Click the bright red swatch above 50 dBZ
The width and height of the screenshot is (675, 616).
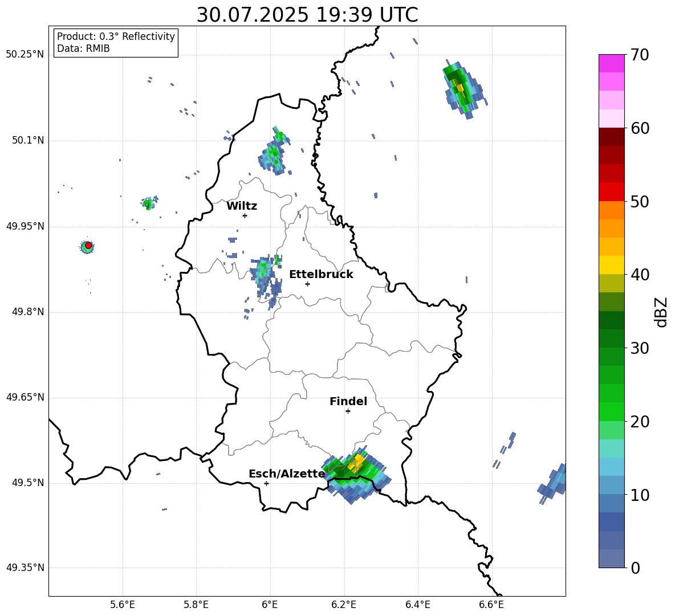point(611,192)
